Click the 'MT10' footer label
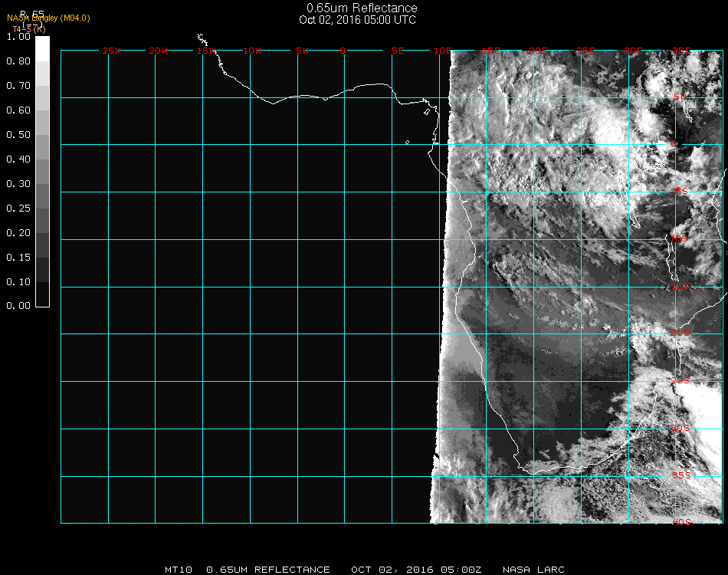Viewport: 728px width, 575px height. [179, 570]
